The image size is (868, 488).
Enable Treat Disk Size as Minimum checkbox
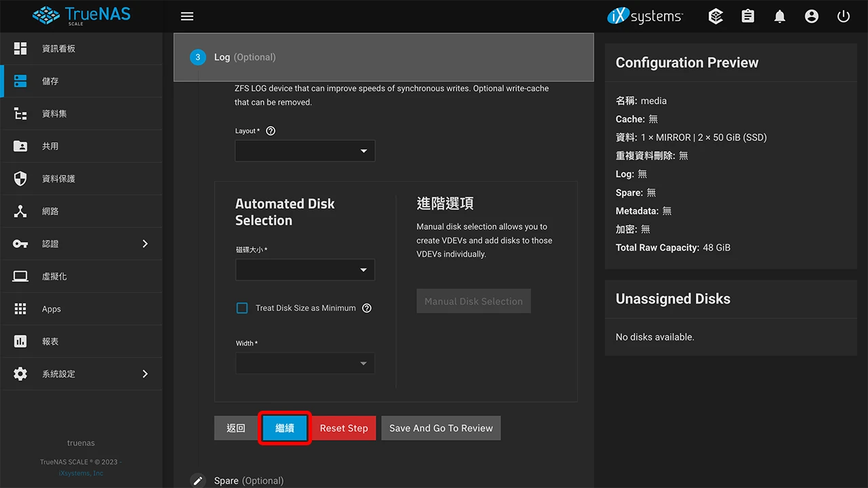(242, 308)
